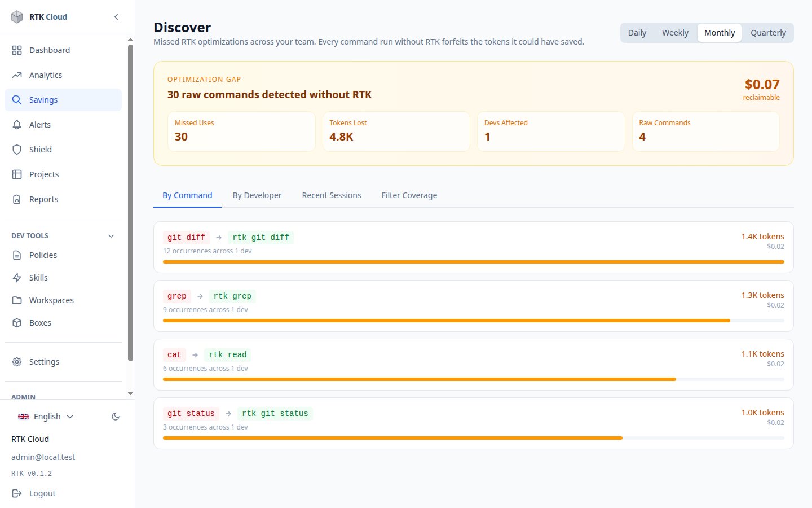Click the red 'git diff' command chip
812x508 pixels.
click(x=186, y=238)
